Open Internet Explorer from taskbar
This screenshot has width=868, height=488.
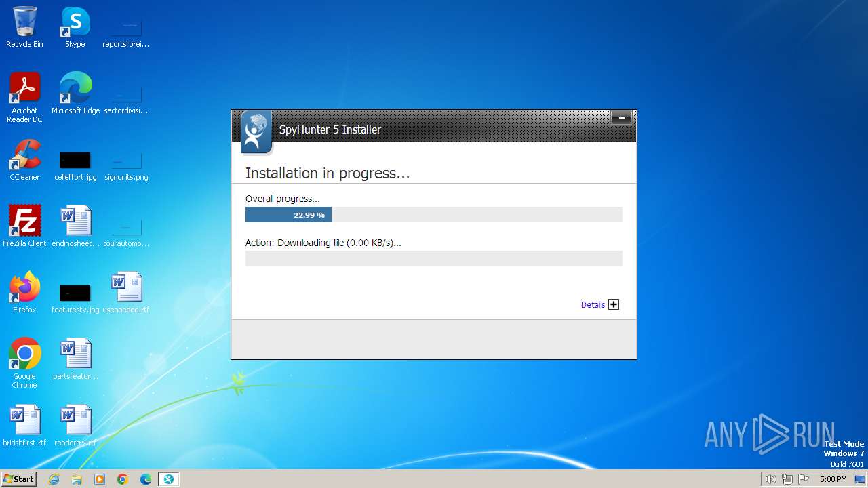point(54,479)
